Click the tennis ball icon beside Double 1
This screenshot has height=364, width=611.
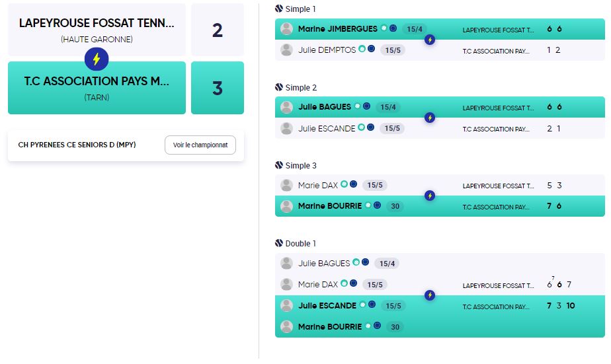coord(279,244)
